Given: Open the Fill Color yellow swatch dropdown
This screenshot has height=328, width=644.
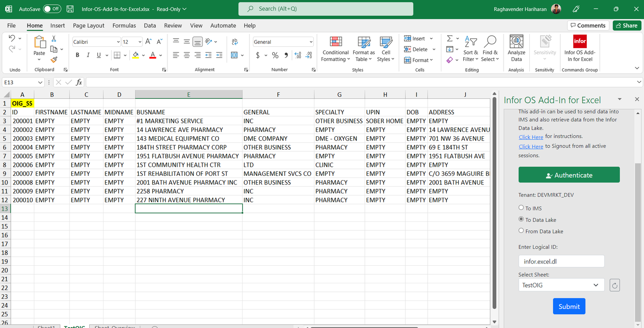Looking at the screenshot, I should click(x=144, y=55).
